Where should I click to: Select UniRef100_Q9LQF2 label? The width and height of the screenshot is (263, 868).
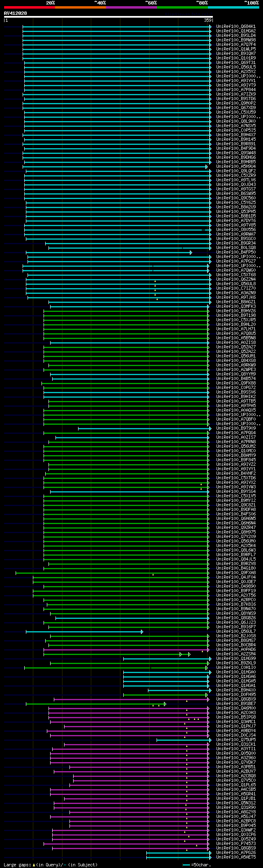coord(236,171)
